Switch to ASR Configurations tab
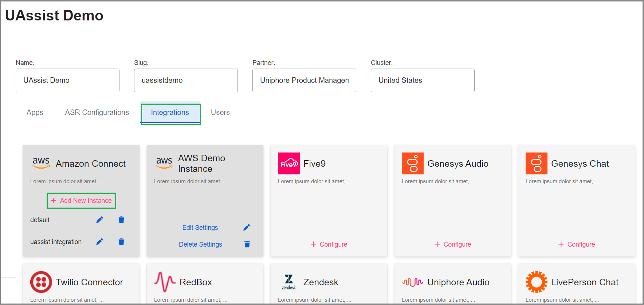This screenshot has width=644, height=305. pos(97,112)
